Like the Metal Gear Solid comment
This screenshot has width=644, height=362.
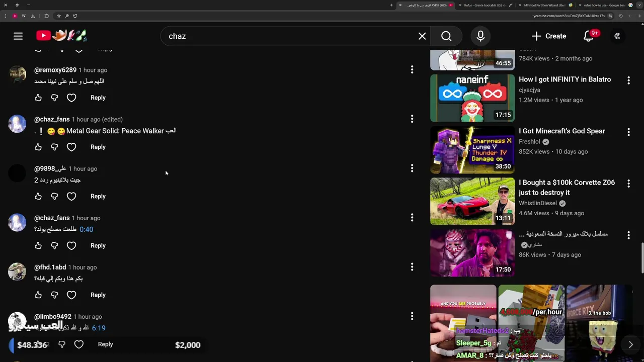[38, 147]
